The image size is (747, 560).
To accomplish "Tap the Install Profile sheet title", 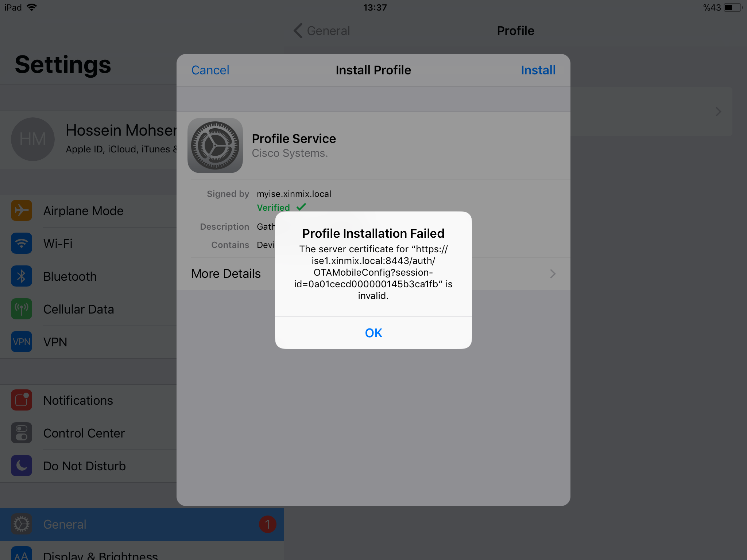I will tap(373, 70).
